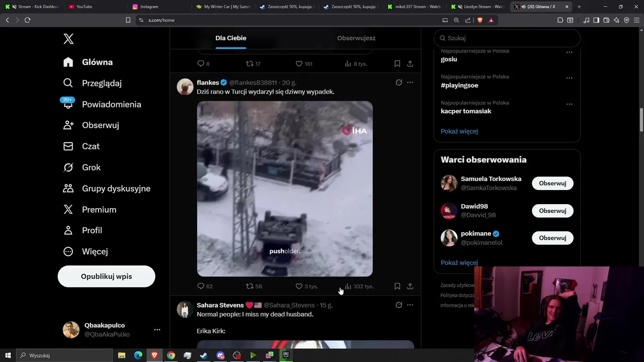The image size is (644, 362).
Task: Expand the Więcej menu
Action: pyautogui.click(x=86, y=251)
